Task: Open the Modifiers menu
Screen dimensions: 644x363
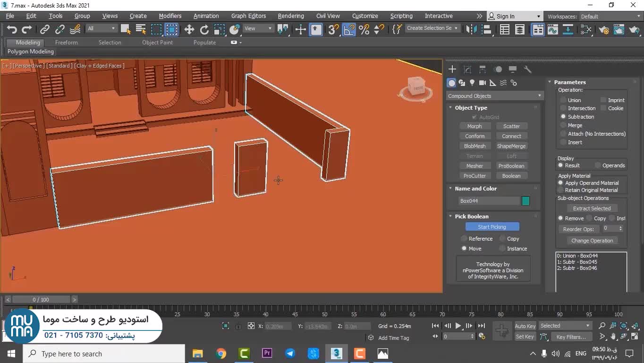Action: (x=170, y=16)
